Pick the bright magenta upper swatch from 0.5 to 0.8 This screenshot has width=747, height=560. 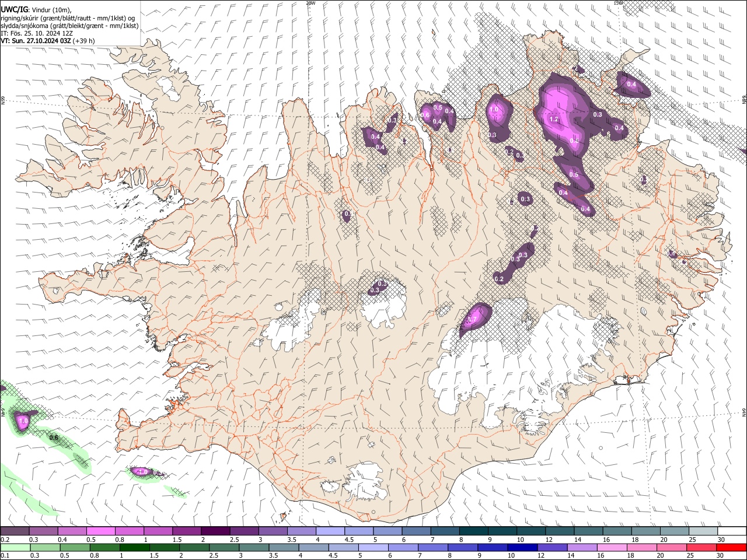point(101,531)
